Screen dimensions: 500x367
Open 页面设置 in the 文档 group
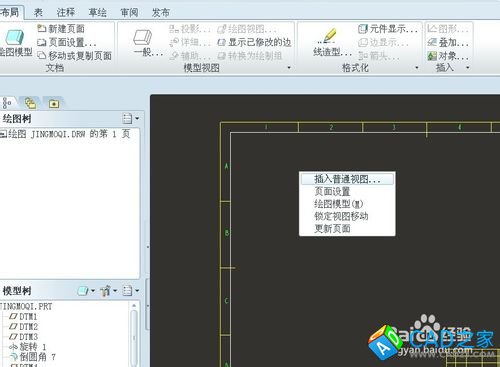(x=67, y=42)
